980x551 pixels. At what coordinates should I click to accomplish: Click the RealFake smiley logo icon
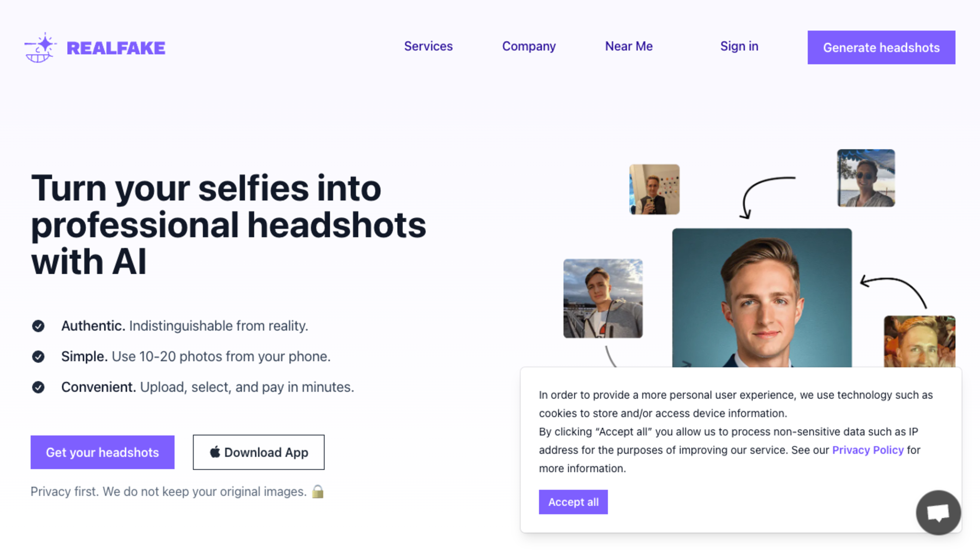(x=41, y=48)
